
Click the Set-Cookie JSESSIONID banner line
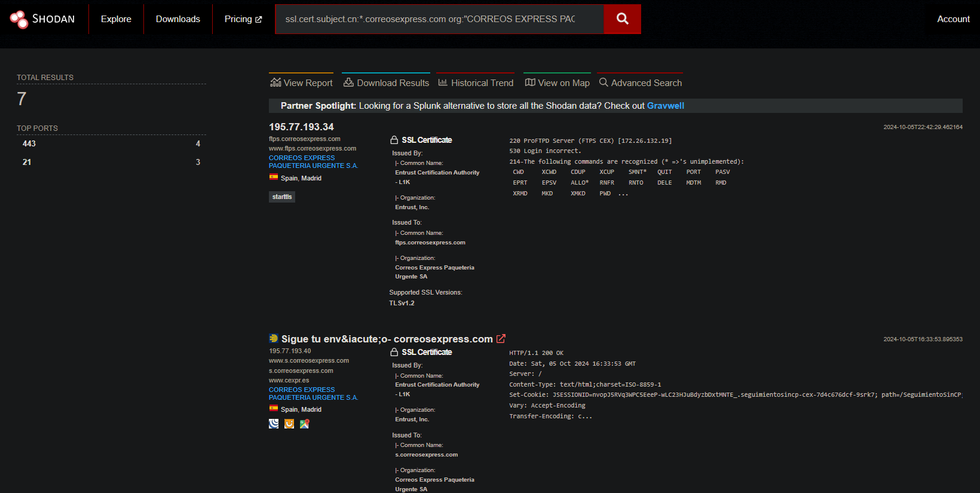tap(736, 395)
